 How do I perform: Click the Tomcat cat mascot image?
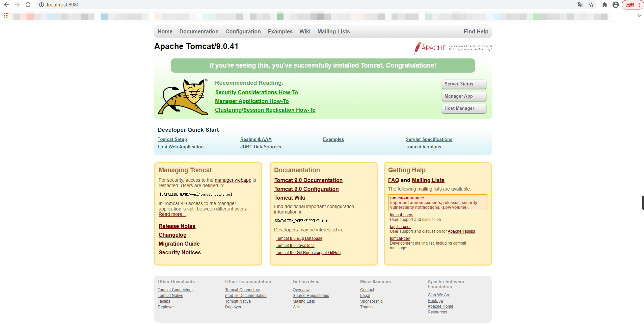pos(183,97)
